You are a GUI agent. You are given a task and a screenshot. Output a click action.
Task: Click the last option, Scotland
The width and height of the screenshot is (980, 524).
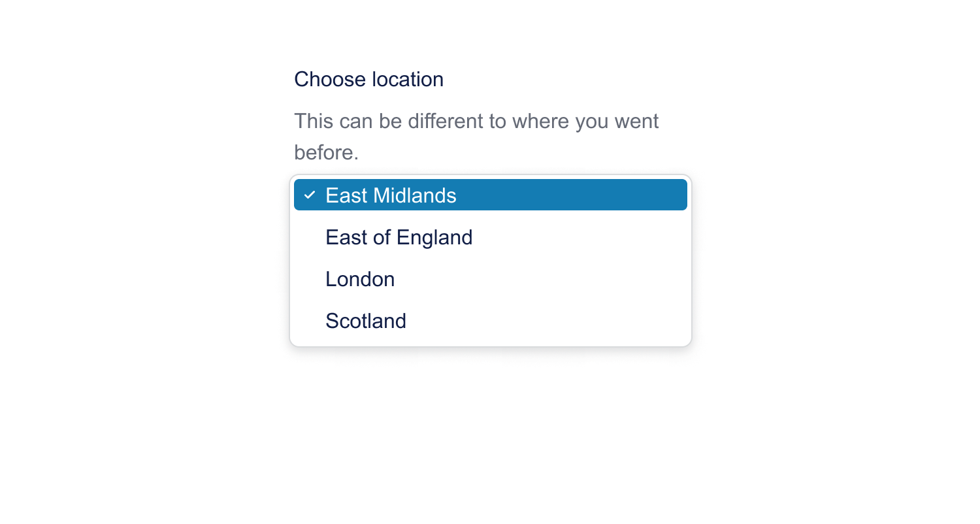tap(366, 321)
